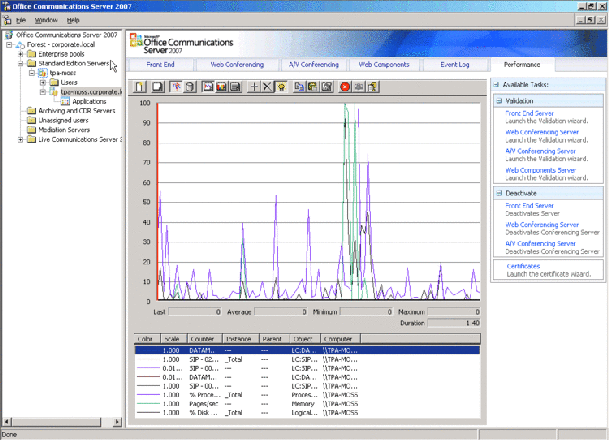Select the tpamcss.corporate server tree item
609x440 pixels.
91,92
